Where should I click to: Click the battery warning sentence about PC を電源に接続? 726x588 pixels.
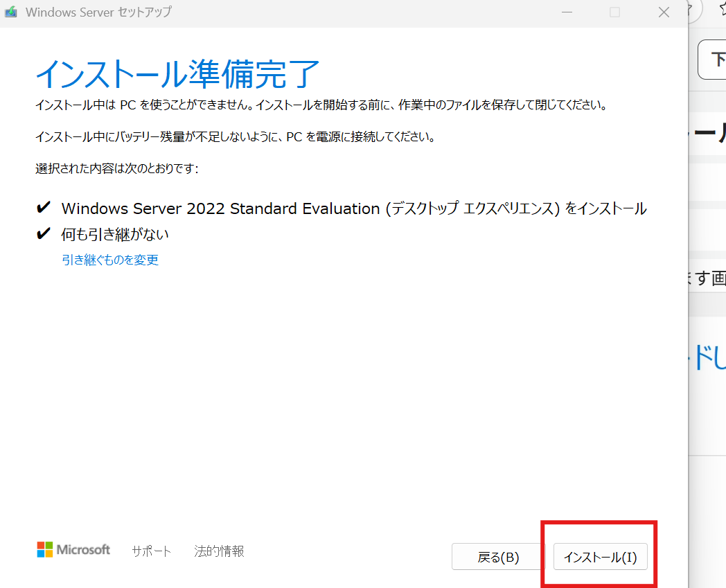pyautogui.click(x=236, y=136)
